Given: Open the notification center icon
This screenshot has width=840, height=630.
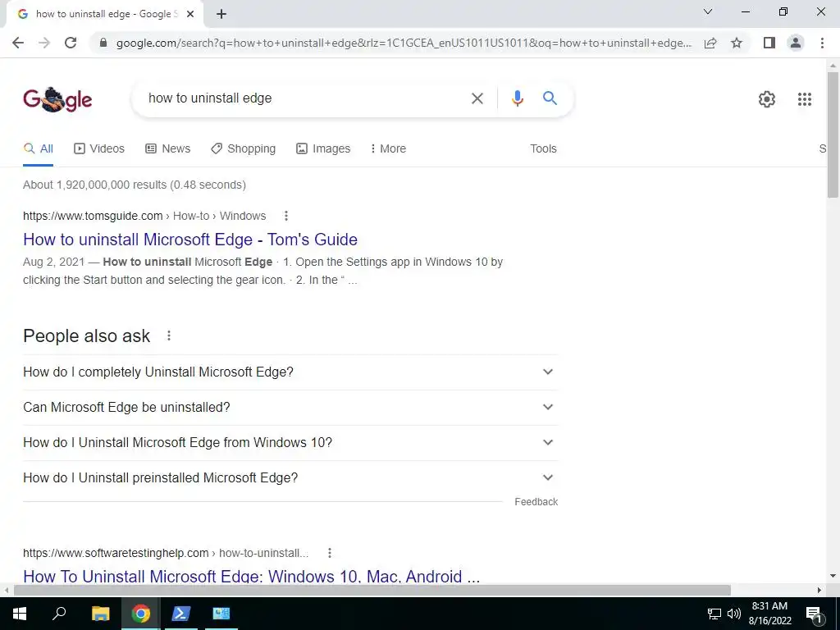Looking at the screenshot, I should pos(814,614).
